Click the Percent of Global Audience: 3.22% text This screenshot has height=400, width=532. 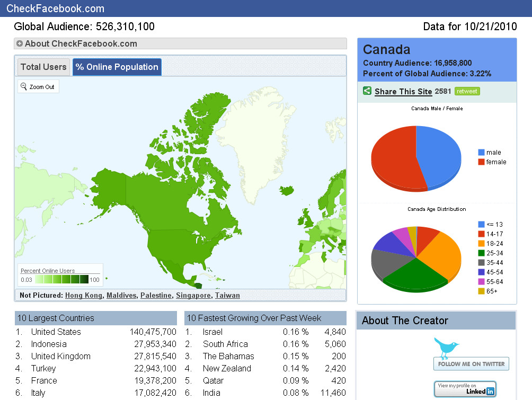click(427, 74)
